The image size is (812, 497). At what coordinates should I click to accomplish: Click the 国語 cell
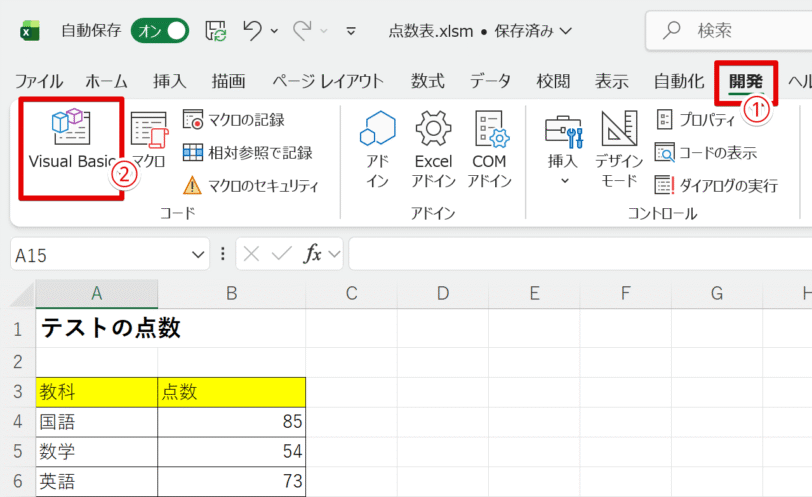click(x=97, y=422)
